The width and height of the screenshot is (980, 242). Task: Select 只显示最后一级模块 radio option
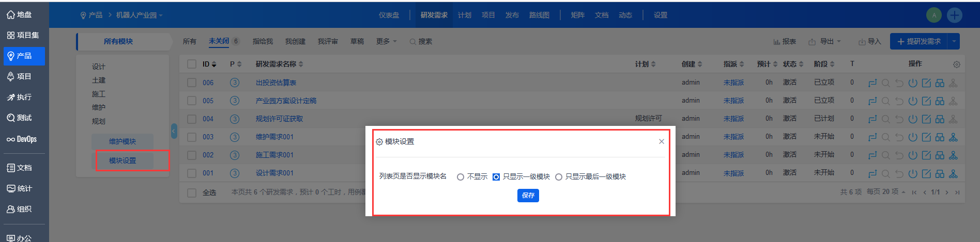(559, 177)
